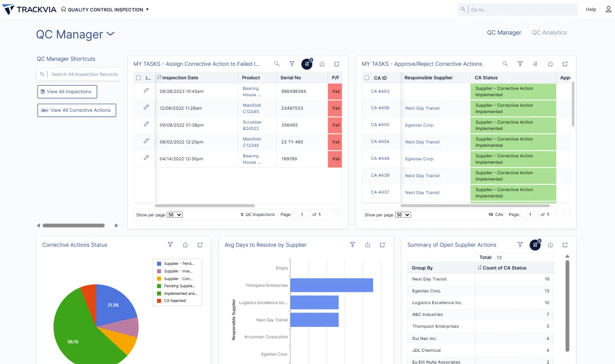Select all rows in corrective actions table

367,78
